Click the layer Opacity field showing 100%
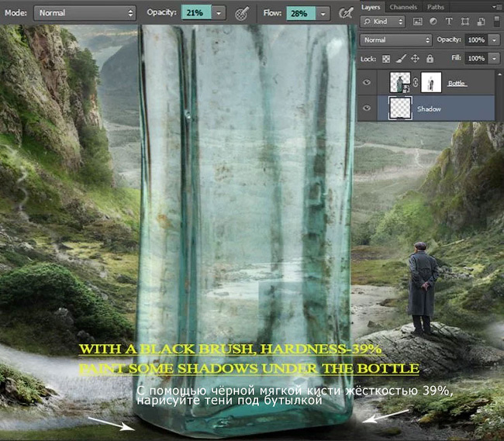The height and width of the screenshot is (441, 504). (x=476, y=40)
